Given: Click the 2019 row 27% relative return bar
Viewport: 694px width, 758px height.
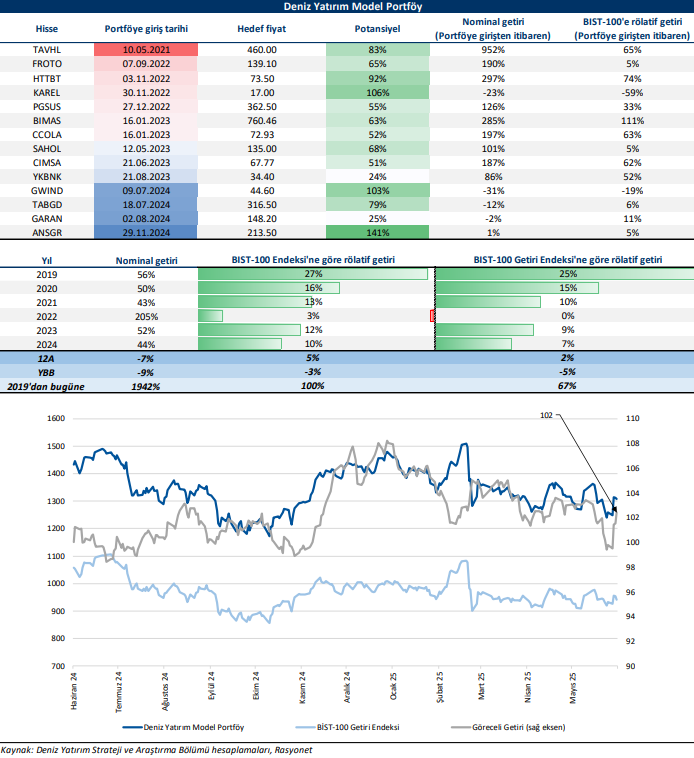Looking at the screenshot, I should coord(312,274).
